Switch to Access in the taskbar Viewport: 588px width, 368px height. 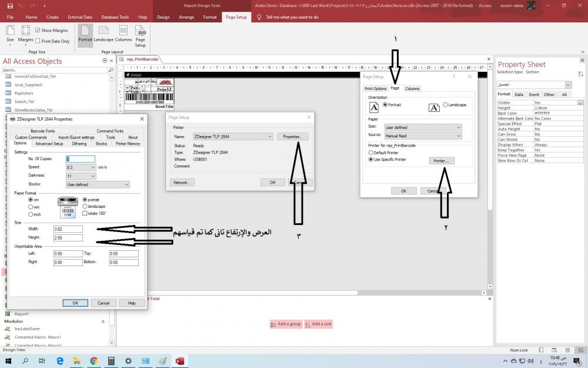(x=179, y=362)
